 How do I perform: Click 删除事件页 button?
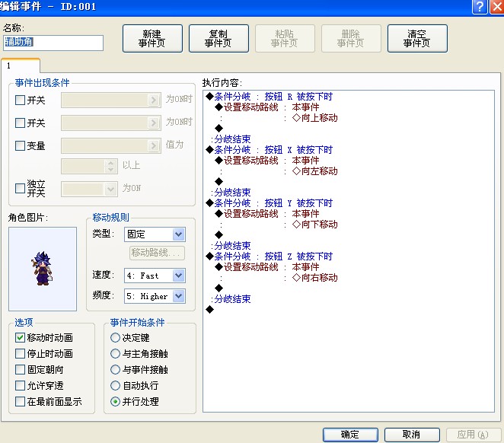click(x=351, y=38)
